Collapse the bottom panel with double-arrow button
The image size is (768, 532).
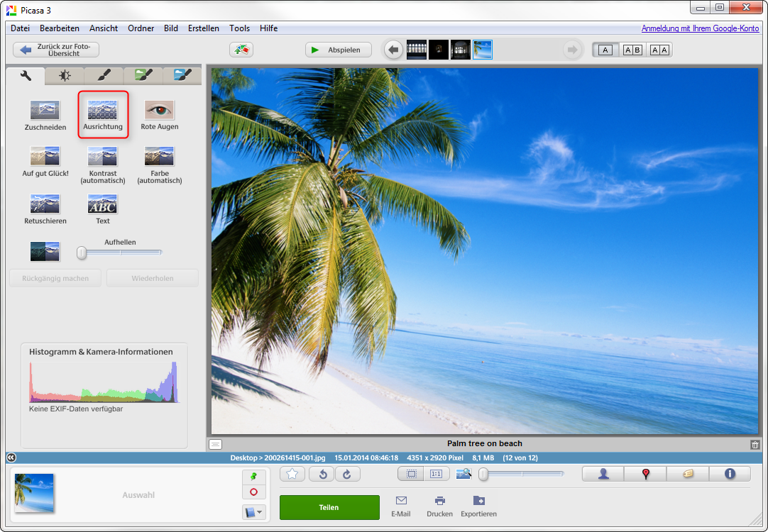pyautogui.click(x=11, y=458)
